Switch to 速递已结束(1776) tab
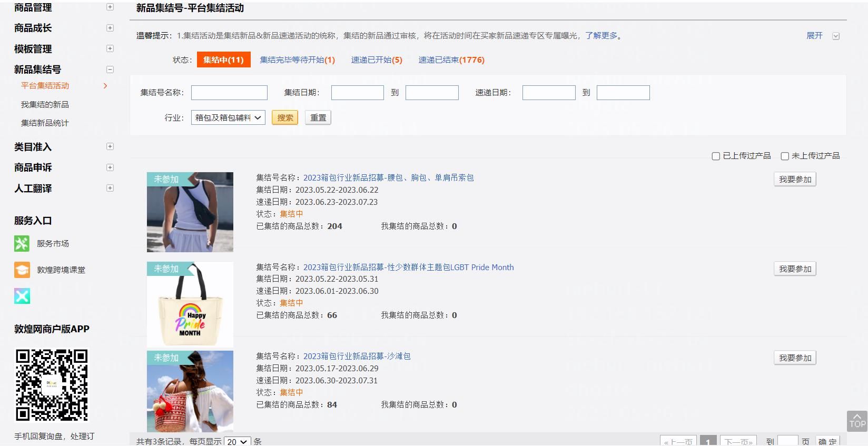 pyautogui.click(x=451, y=60)
